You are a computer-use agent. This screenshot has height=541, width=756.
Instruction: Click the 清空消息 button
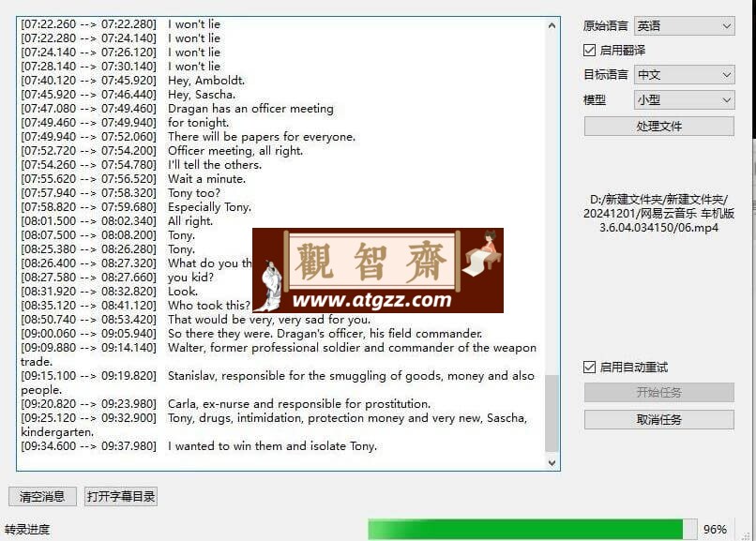click(42, 496)
